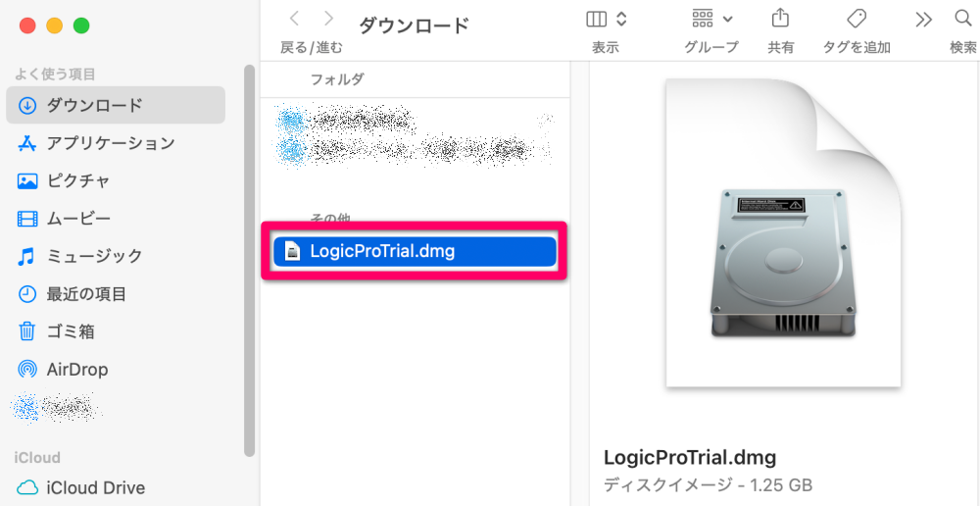The image size is (980, 506).
Task: Click the フォルダ group header
Action: (x=337, y=79)
